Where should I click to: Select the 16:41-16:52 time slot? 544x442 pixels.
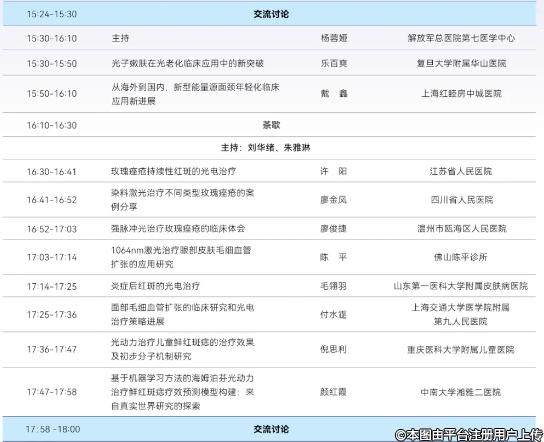pos(52,200)
